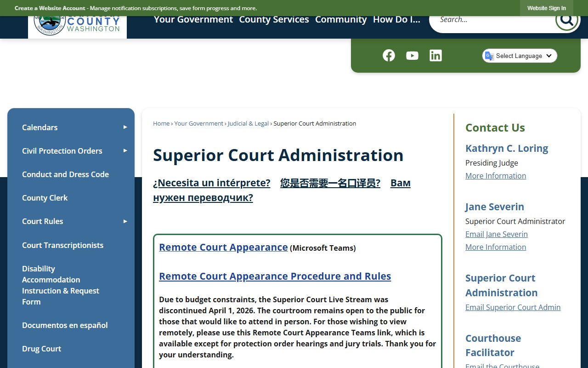Viewport: 588px width, 368px height.
Task: Click the Superior Court Administrator title text
Action: 515,221
